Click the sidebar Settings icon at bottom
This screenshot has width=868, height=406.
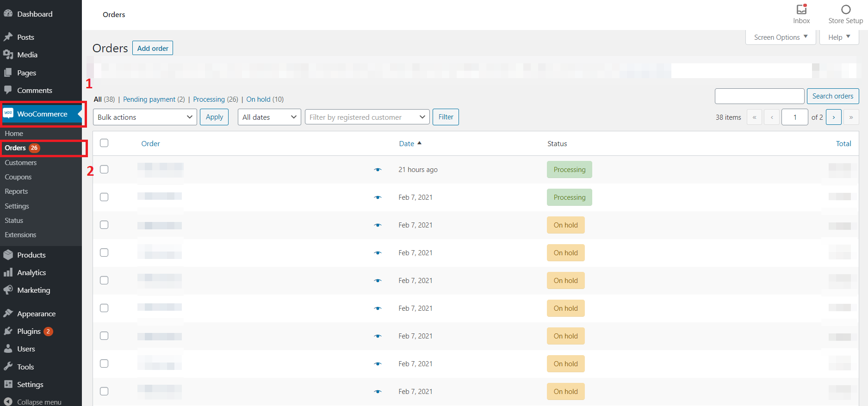tap(8, 384)
